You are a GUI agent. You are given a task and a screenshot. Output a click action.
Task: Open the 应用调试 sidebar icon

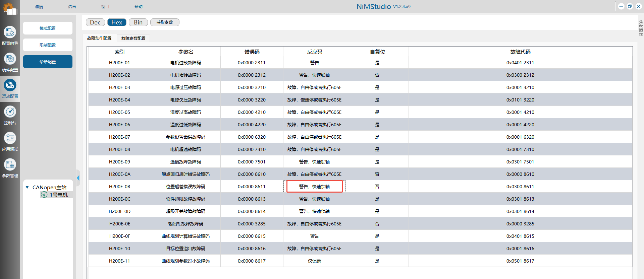pos(10,141)
